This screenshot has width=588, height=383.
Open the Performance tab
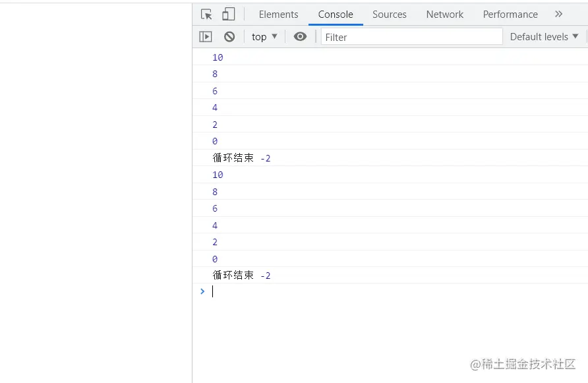coord(510,15)
